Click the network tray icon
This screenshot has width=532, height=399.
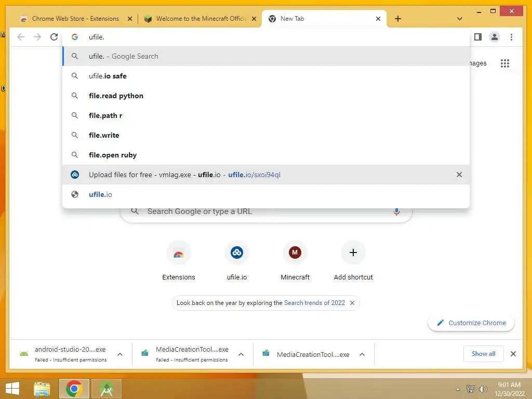471,389
